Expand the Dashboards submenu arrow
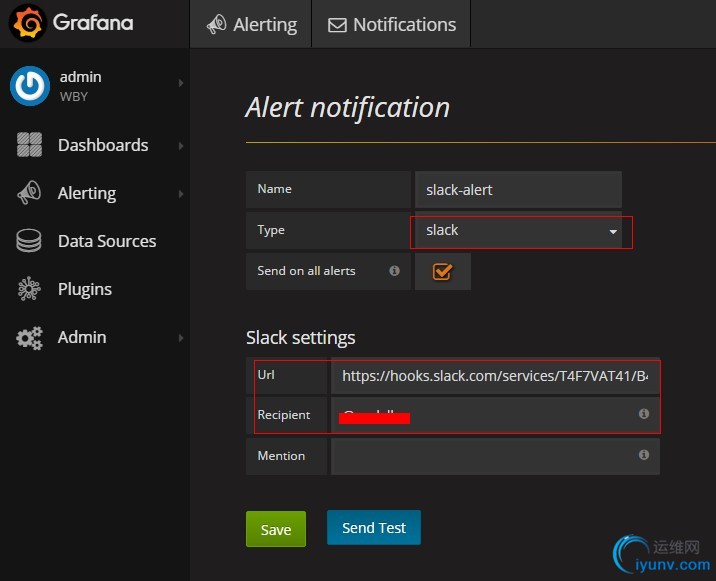 (181, 146)
